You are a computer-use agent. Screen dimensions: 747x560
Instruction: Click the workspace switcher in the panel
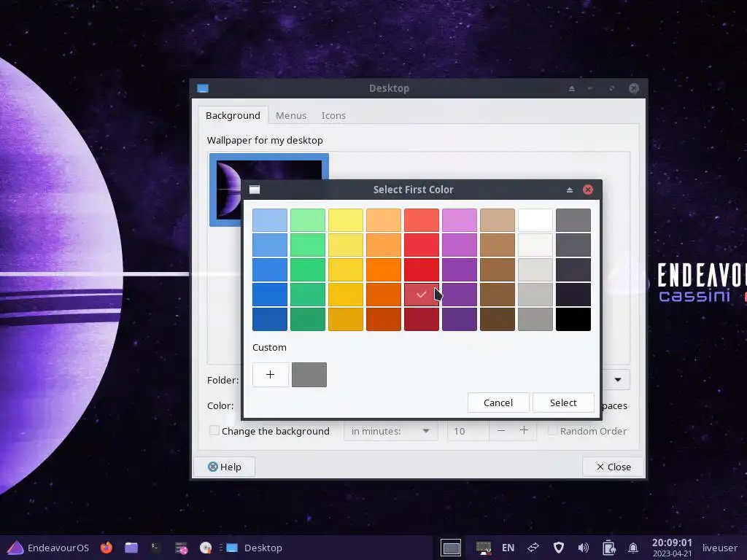pos(451,548)
